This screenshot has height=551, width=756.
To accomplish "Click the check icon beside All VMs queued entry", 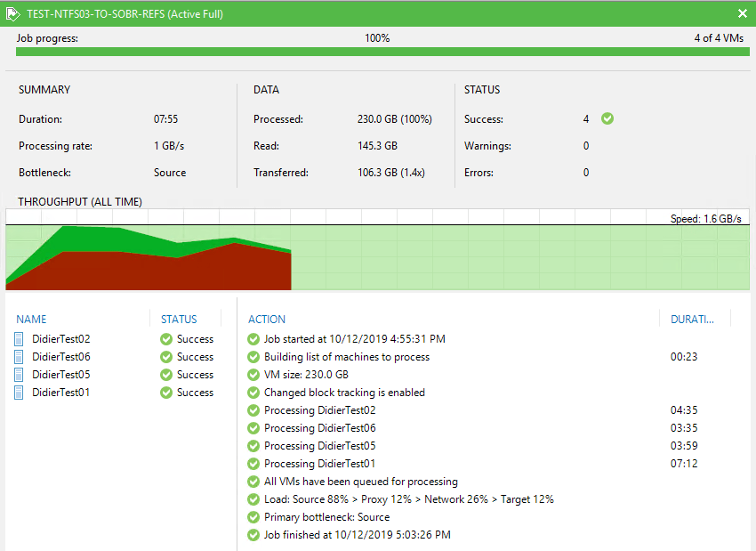I will 253,482.
